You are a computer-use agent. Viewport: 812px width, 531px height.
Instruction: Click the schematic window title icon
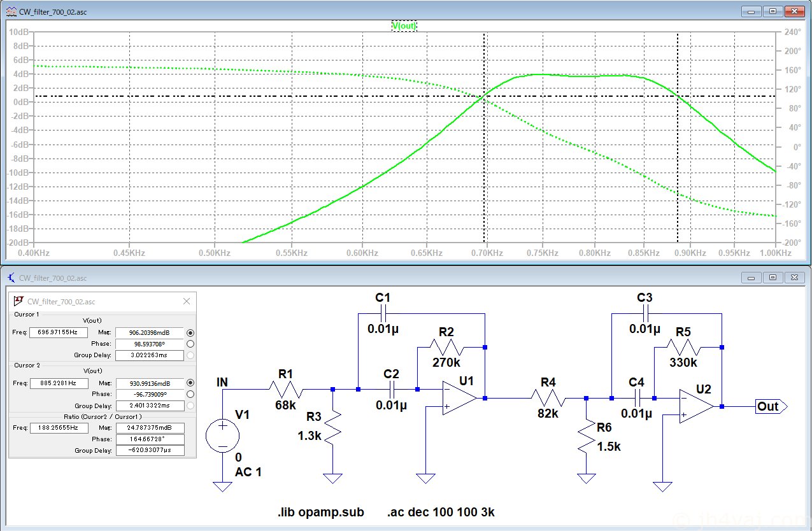[x=11, y=278]
